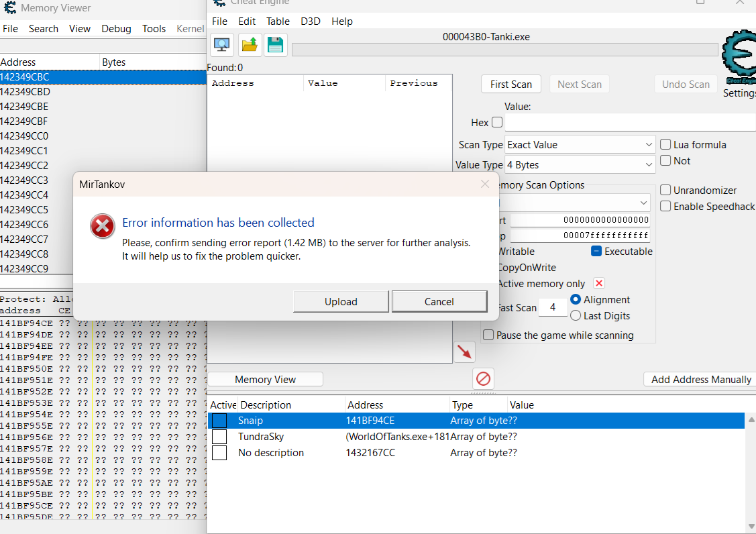Click the Cheat Engine logo settings icon

pyautogui.click(x=739, y=58)
